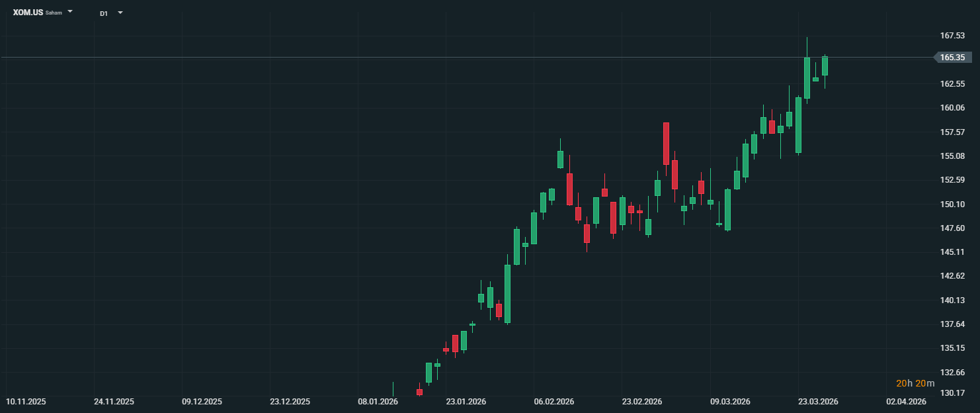Select the 10.11.2025 date on time axis
The height and width of the screenshot is (413, 980).
(25, 402)
